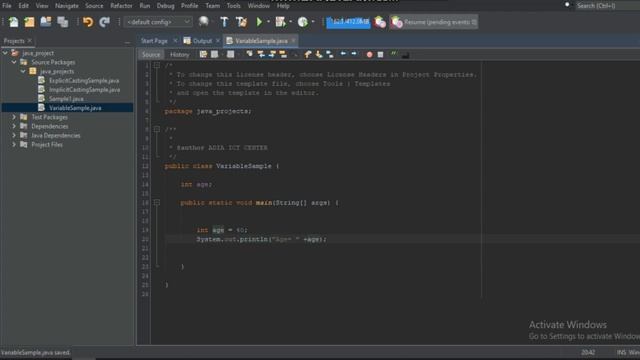Viewport: 640px width, 360px height.
Task: Select the VariableSample.java editor tab
Action: point(261,41)
